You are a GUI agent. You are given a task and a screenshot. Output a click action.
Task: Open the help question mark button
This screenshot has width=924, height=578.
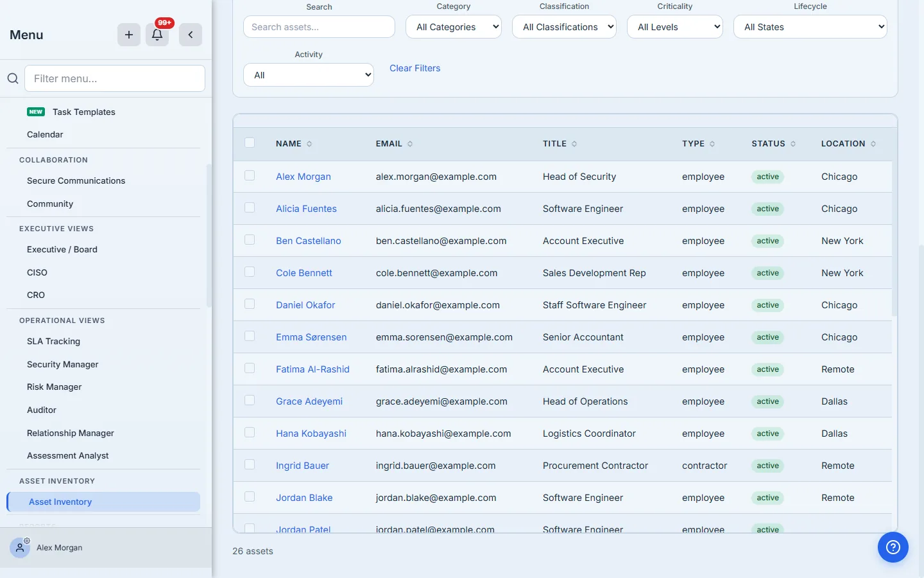click(893, 547)
